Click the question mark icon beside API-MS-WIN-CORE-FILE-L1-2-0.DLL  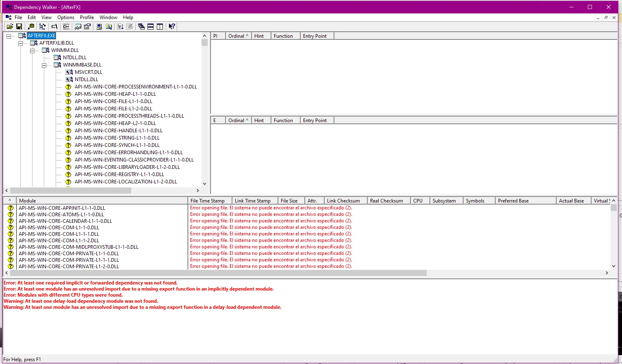click(69, 109)
